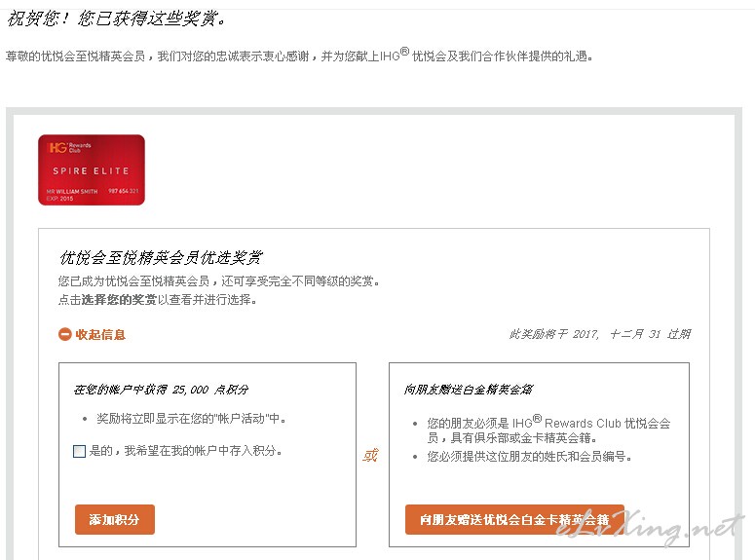Select the 祝贺您！您已获得这些奖赏 heading
The width and height of the screenshot is (755, 560).
[116, 19]
